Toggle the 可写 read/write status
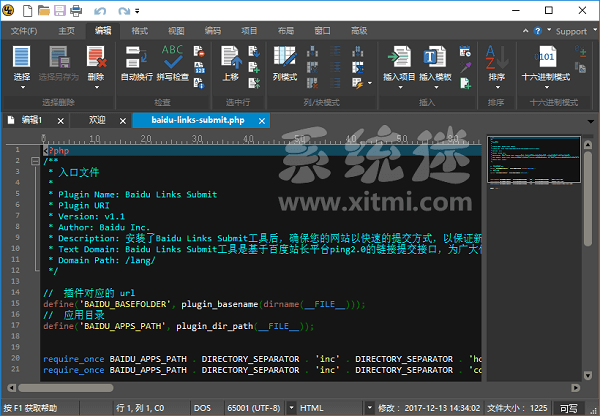Image resolution: width=600 pixels, height=416 pixels. tap(568, 408)
